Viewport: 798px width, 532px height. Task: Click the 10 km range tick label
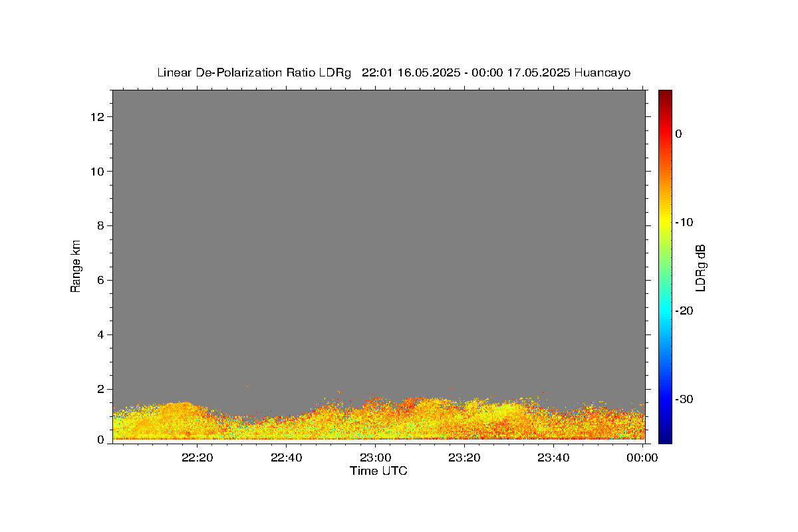point(98,172)
